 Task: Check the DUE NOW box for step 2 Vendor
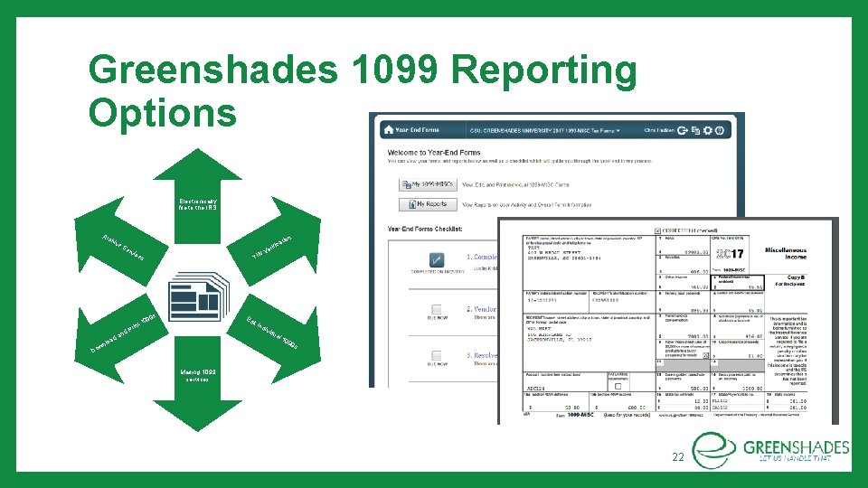(437, 309)
